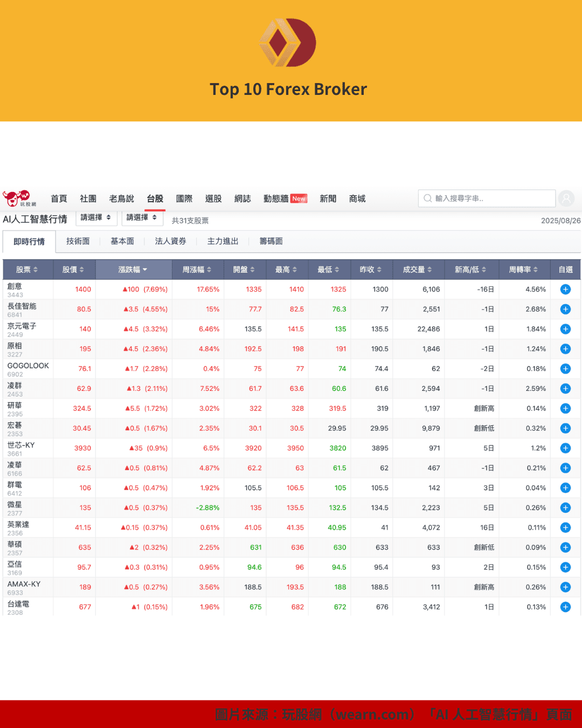The image size is (582, 728).
Task: Add 華碩 2357 to watchlist
Action: tap(565, 547)
